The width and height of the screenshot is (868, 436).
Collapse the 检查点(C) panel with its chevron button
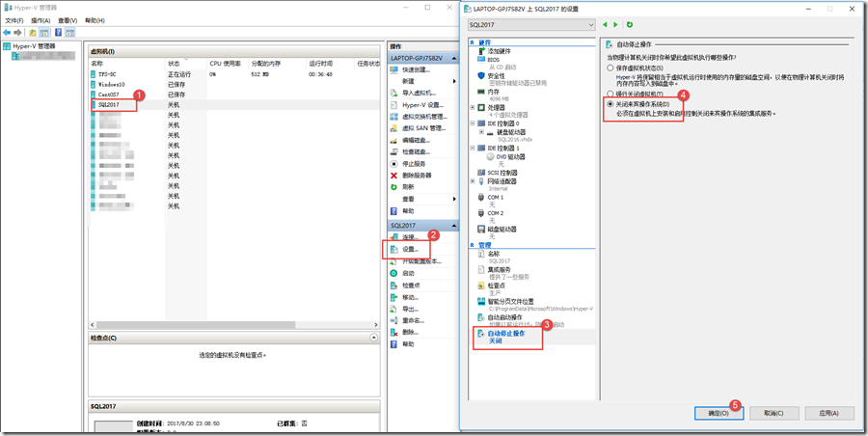click(374, 338)
